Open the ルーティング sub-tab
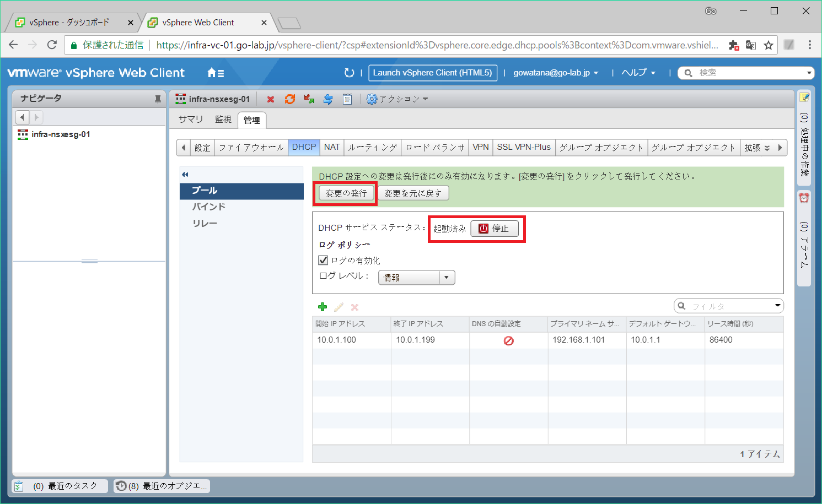Screen dimensions: 822x504 (x=373, y=148)
